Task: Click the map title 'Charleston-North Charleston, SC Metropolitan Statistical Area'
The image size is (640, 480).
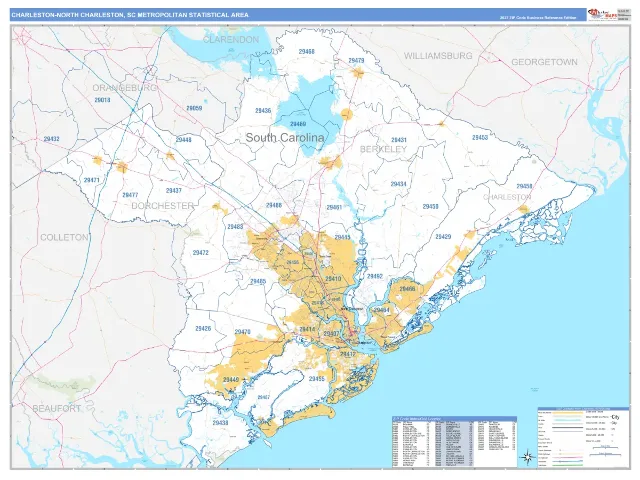Action: click(x=130, y=15)
